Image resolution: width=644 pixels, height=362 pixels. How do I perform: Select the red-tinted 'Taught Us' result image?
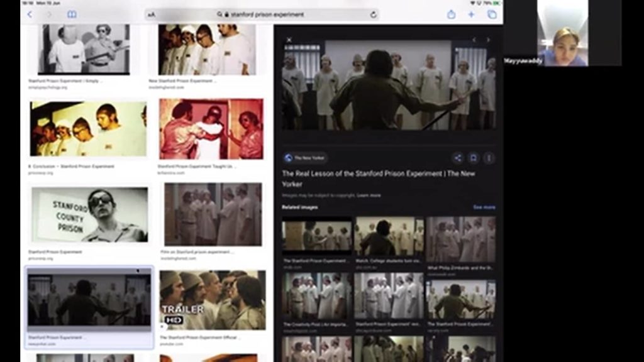pos(211,129)
